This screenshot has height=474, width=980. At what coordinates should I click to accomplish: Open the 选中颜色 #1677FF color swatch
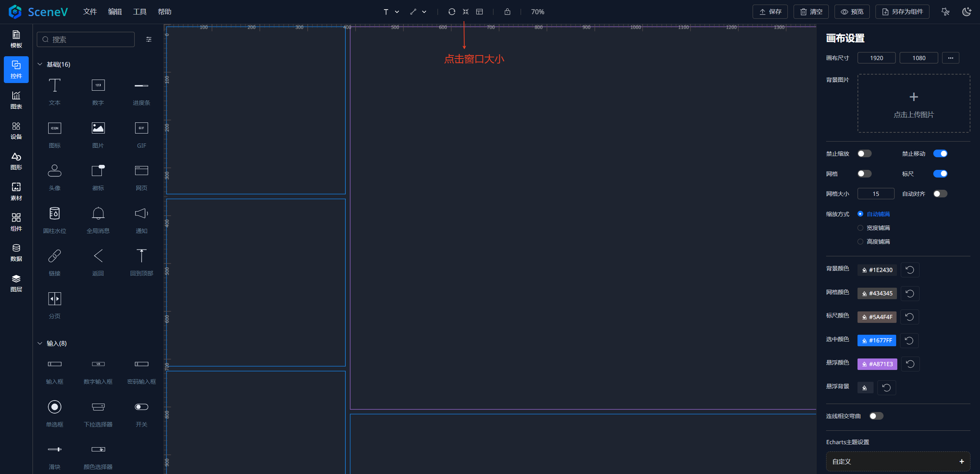click(877, 340)
